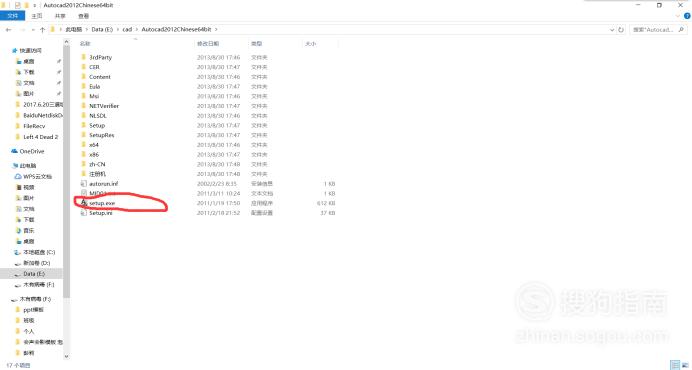This screenshot has height=370, width=692.
Task: Click the WPS cloud documents icon
Action: (19, 176)
